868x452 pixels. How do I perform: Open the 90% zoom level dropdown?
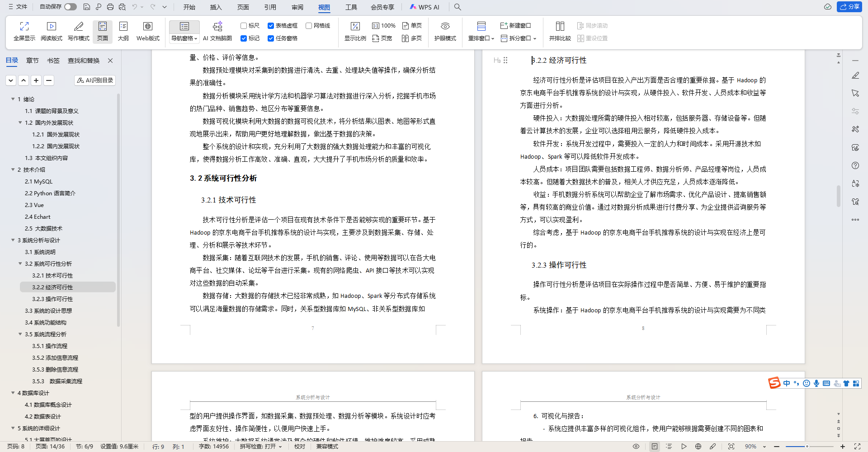[x=764, y=446]
